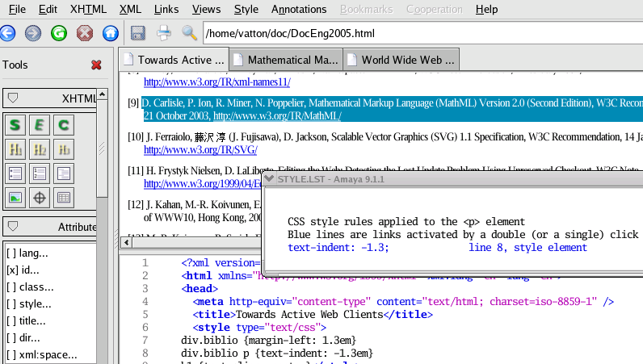Print the document with the printer icon
Image resolution: width=643 pixels, height=364 pixels.
pos(164,33)
